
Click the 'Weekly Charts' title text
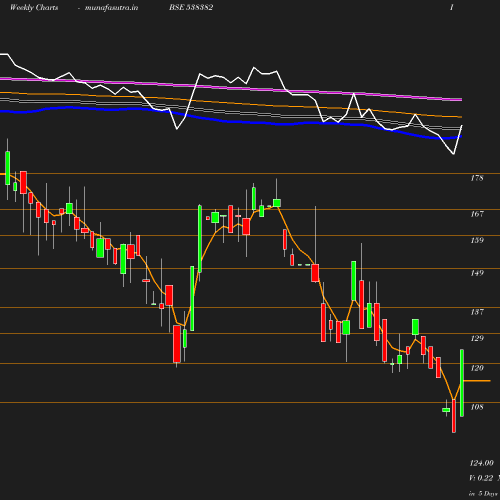click(34, 8)
